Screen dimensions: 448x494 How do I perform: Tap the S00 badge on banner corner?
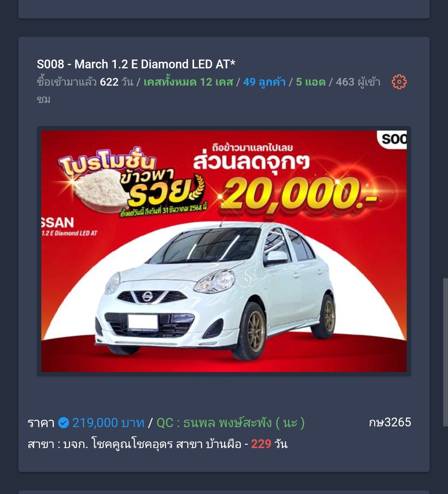pos(392,139)
